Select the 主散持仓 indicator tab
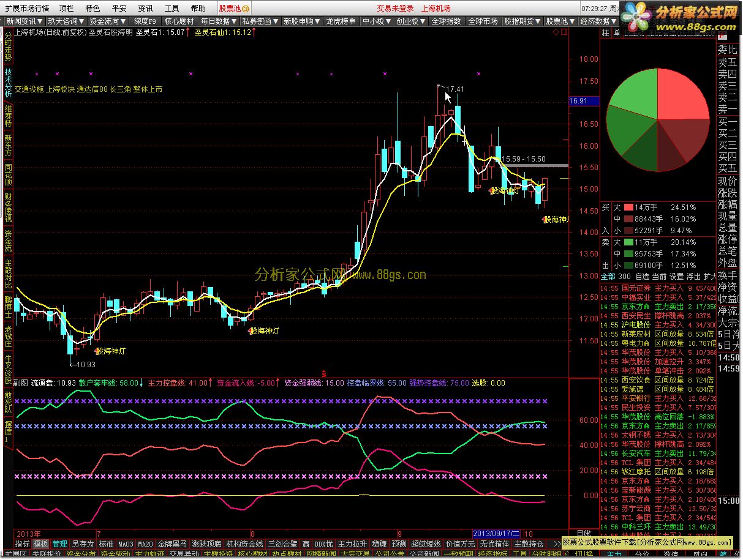Image resolution: width=743 pixels, height=560 pixels. (x=529, y=543)
